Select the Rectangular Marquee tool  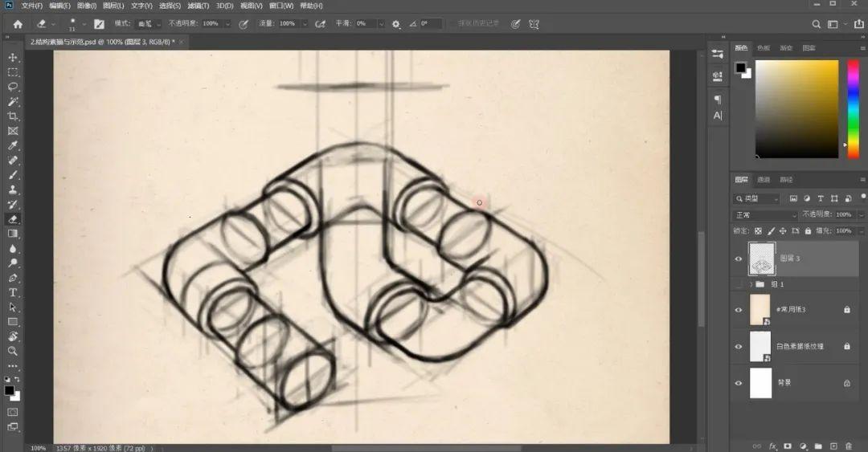[x=13, y=72]
